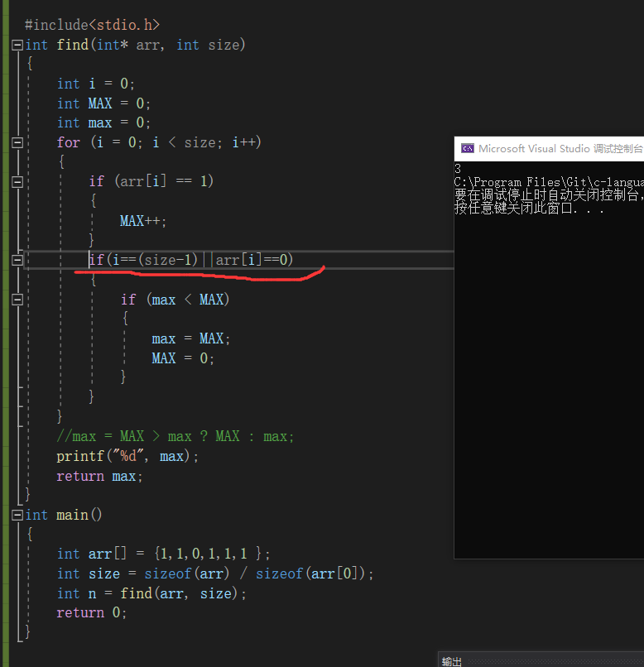The width and height of the screenshot is (644, 667).
Task: Click the #include<stdio.h> line
Action: tap(93, 25)
